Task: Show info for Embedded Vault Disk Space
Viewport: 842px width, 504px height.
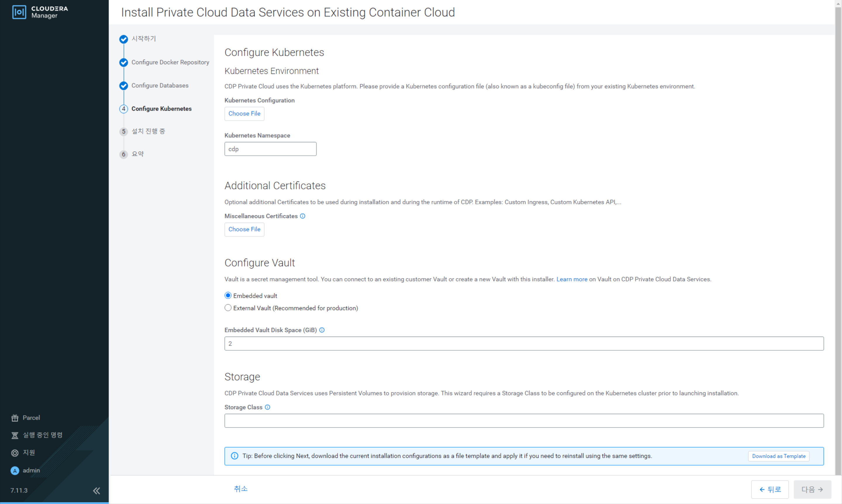Action: (322, 330)
